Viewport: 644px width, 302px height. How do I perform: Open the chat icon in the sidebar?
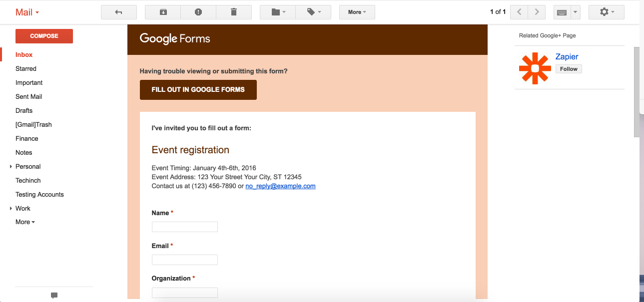pyautogui.click(x=54, y=295)
